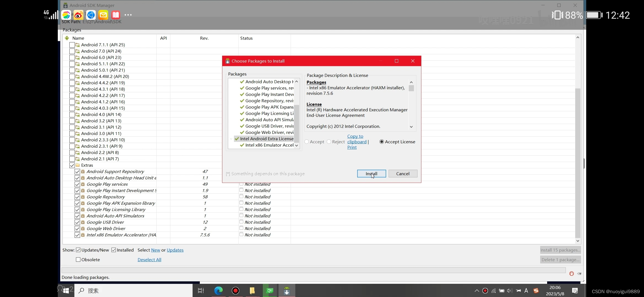644x297 pixels.
Task: Open the notification center icon
Action: pos(575,291)
